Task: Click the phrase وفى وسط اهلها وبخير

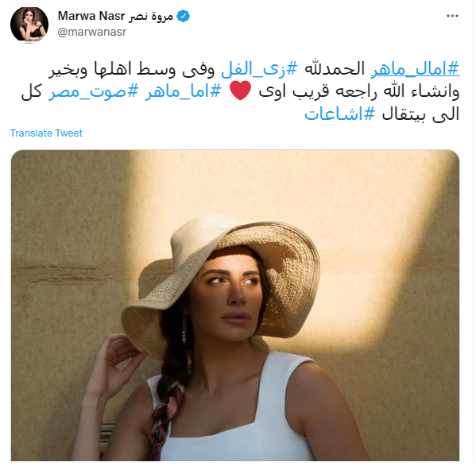Action: pyautogui.click(x=133, y=69)
